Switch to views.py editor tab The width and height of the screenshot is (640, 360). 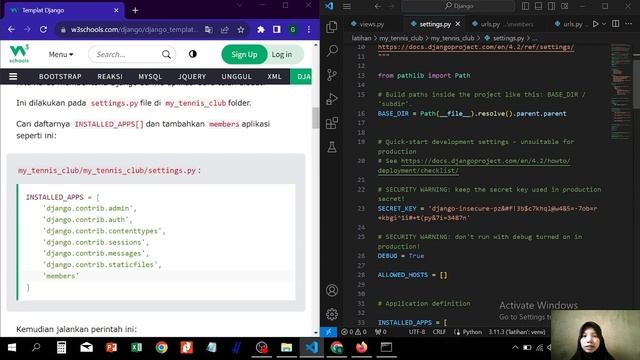367,24
